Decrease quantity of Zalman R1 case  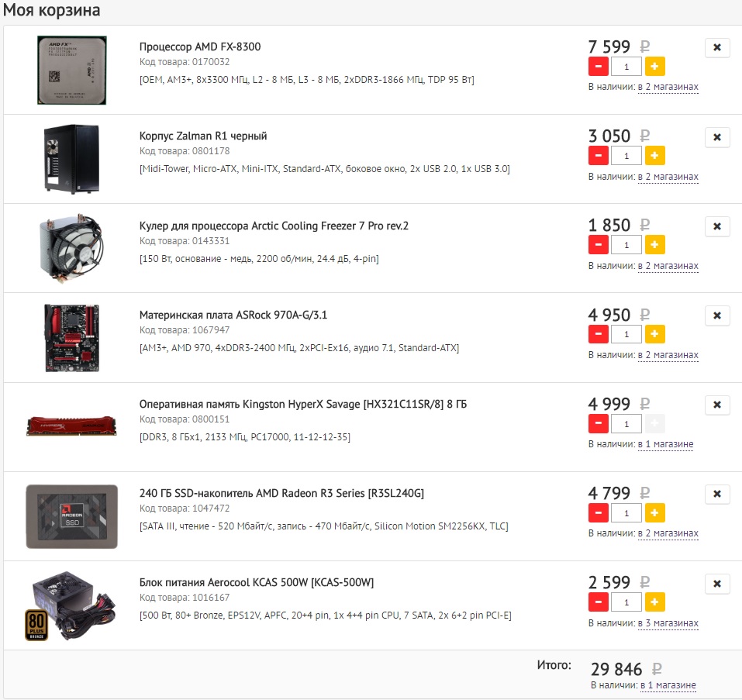(x=598, y=156)
